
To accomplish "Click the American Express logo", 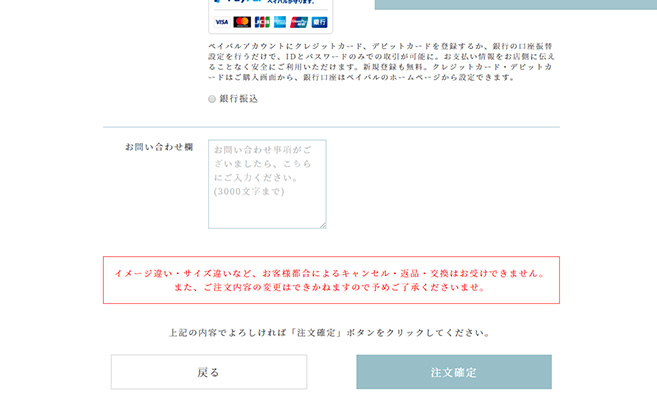I will point(280,22).
